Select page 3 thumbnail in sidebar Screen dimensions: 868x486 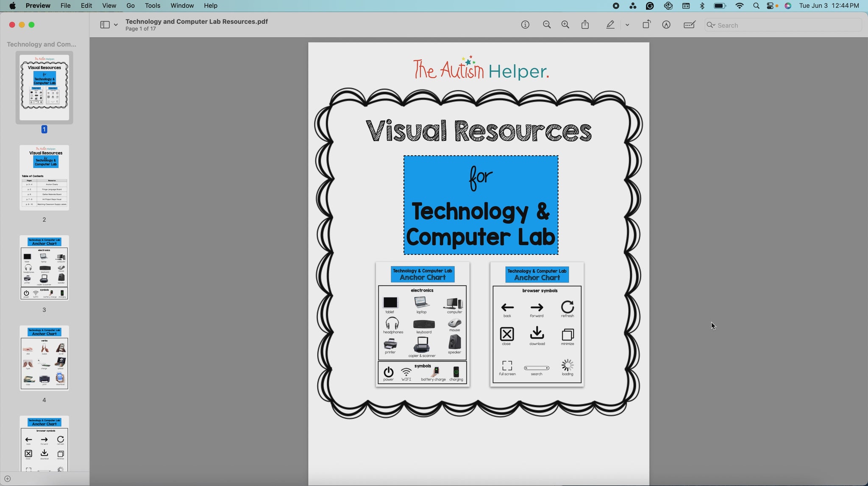coord(44,268)
